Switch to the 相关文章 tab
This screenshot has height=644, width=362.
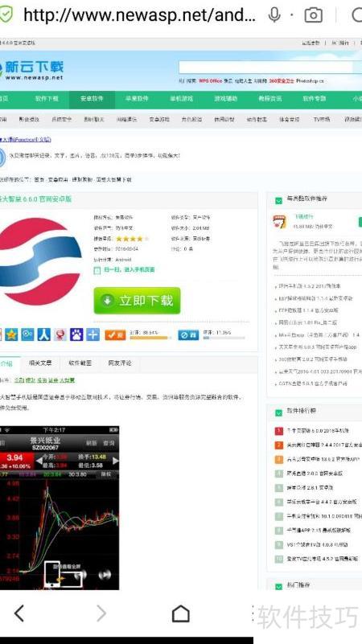point(40,363)
